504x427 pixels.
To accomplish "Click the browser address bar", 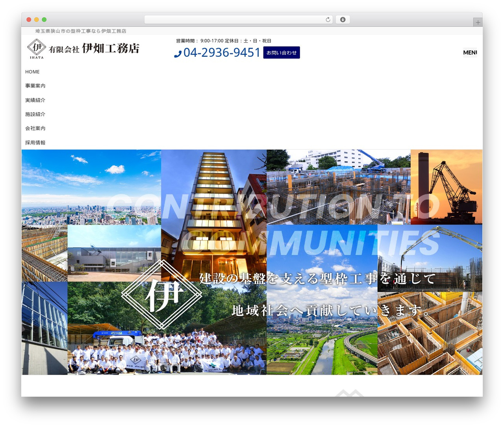I will [x=238, y=20].
